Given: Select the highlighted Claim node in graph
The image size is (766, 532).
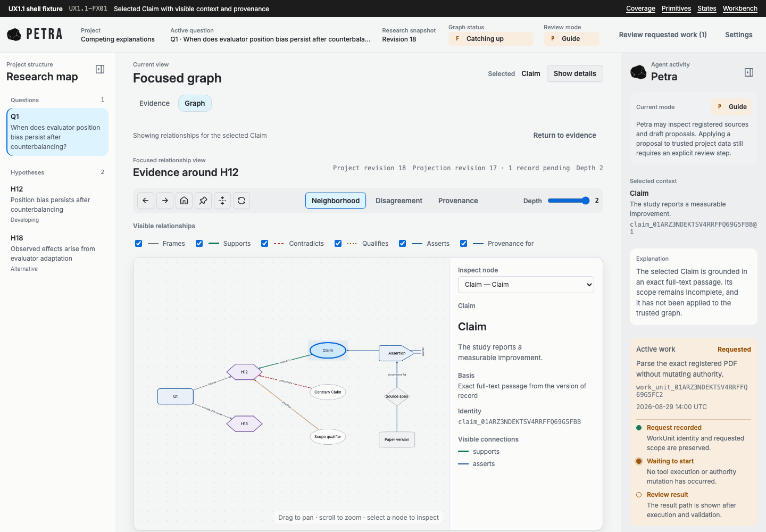Looking at the screenshot, I should point(328,350).
